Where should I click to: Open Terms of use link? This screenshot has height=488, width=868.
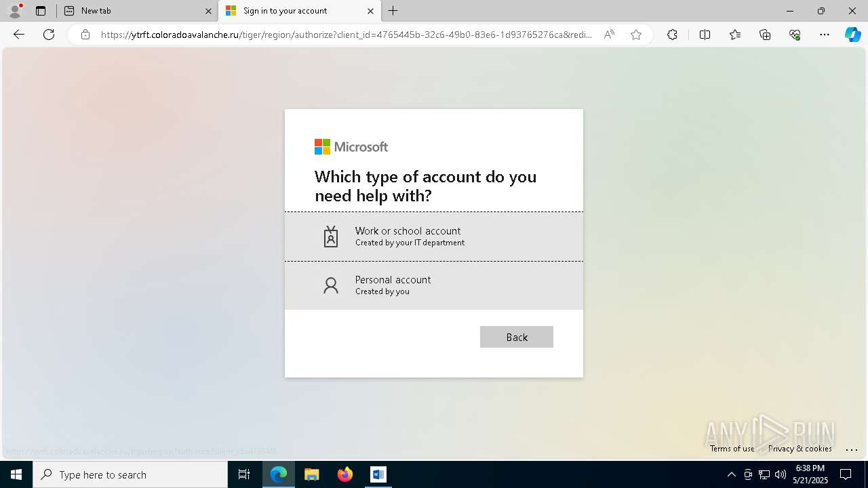tap(732, 449)
